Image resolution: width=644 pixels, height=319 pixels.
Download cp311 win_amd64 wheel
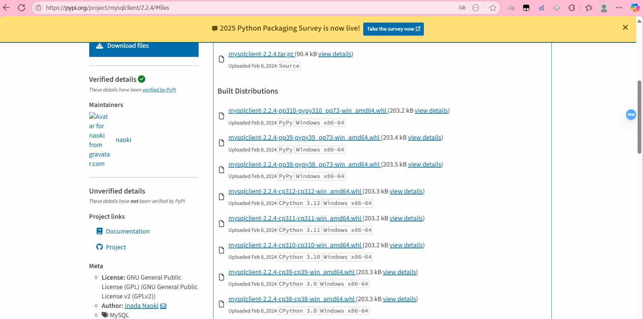pyautogui.click(x=295, y=218)
